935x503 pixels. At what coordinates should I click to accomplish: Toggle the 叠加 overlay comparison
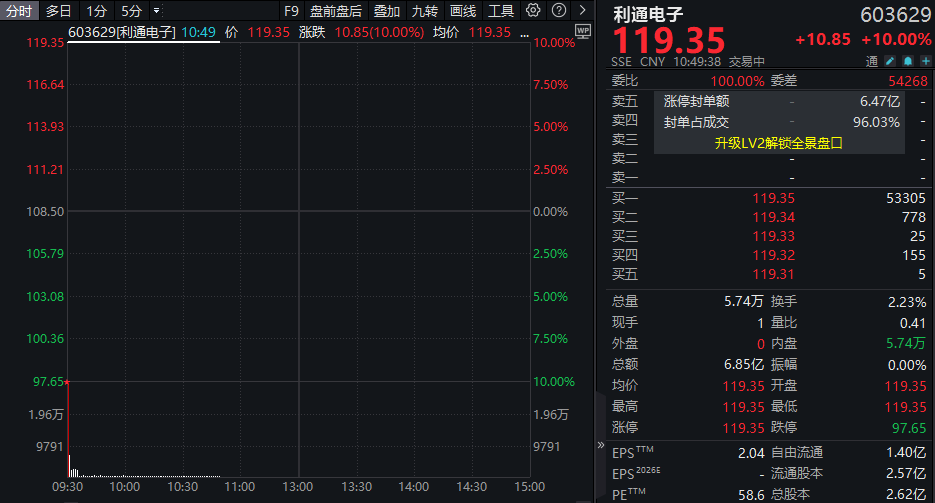click(386, 11)
